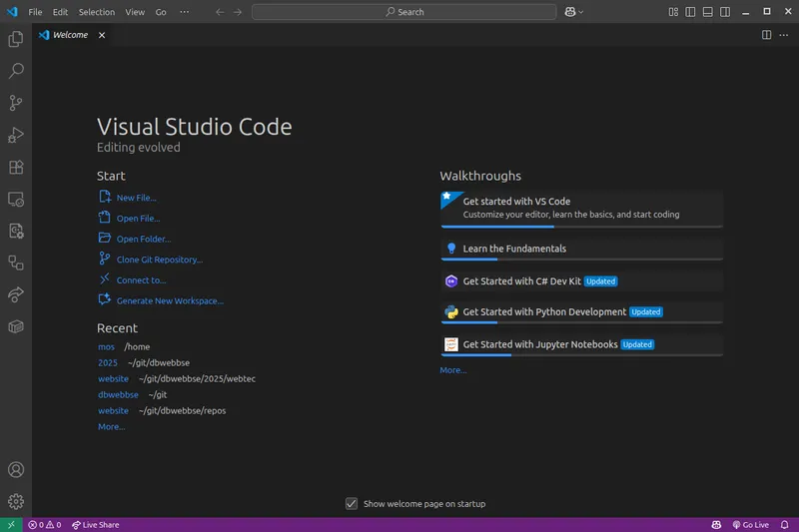
Task: Toggle the primary side bar layout button
Action: pos(689,12)
